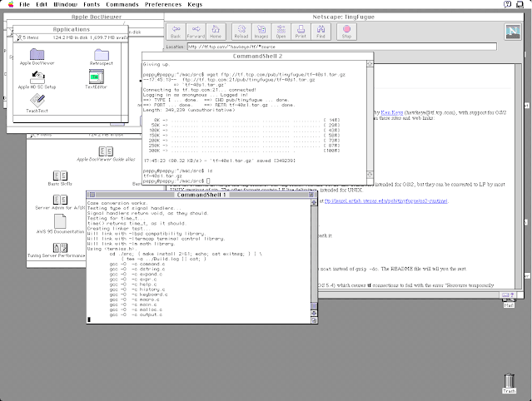The width and height of the screenshot is (532, 401).
Task: Click the Trash icon on desktop
Action: point(509,381)
